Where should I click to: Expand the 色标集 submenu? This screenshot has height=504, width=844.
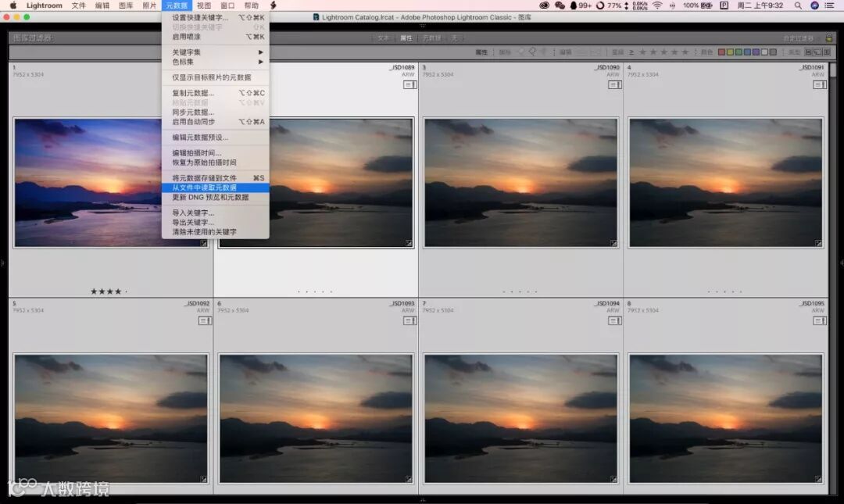216,62
